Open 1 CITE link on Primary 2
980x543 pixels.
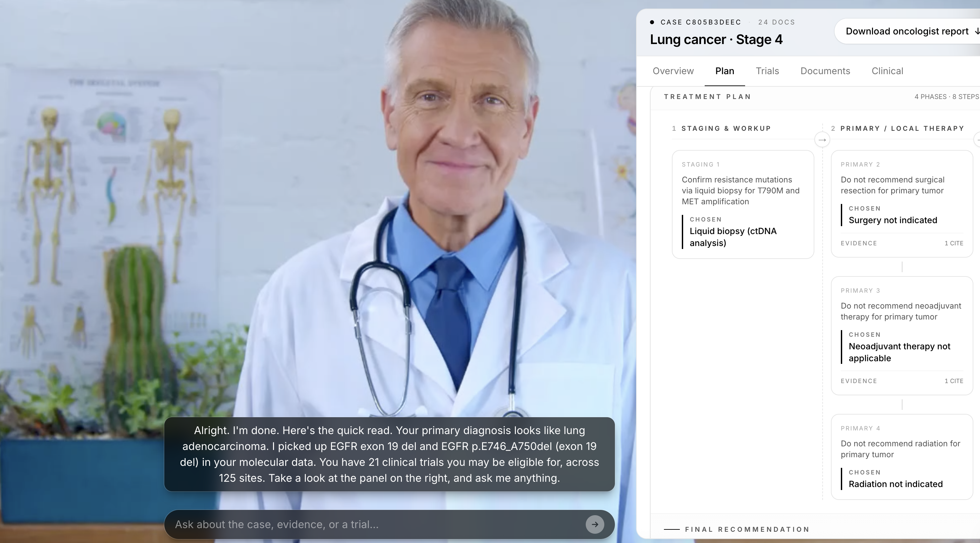point(953,243)
